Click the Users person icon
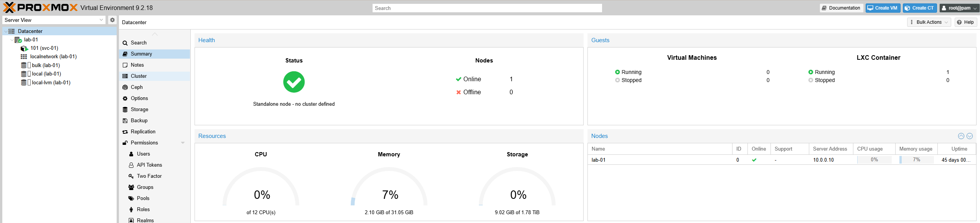Image resolution: width=980 pixels, height=223 pixels. [x=131, y=154]
